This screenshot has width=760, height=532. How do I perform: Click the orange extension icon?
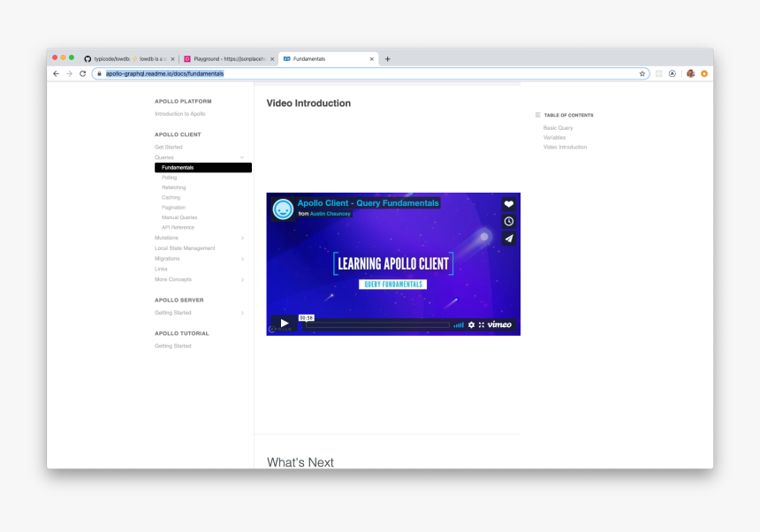pyautogui.click(x=704, y=73)
